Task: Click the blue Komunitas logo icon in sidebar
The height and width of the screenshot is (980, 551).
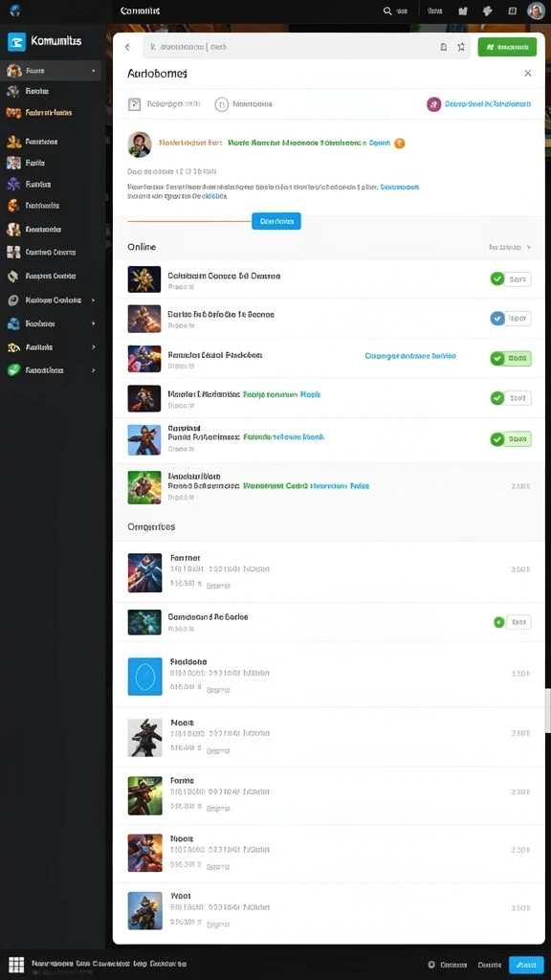Action: click(16, 41)
